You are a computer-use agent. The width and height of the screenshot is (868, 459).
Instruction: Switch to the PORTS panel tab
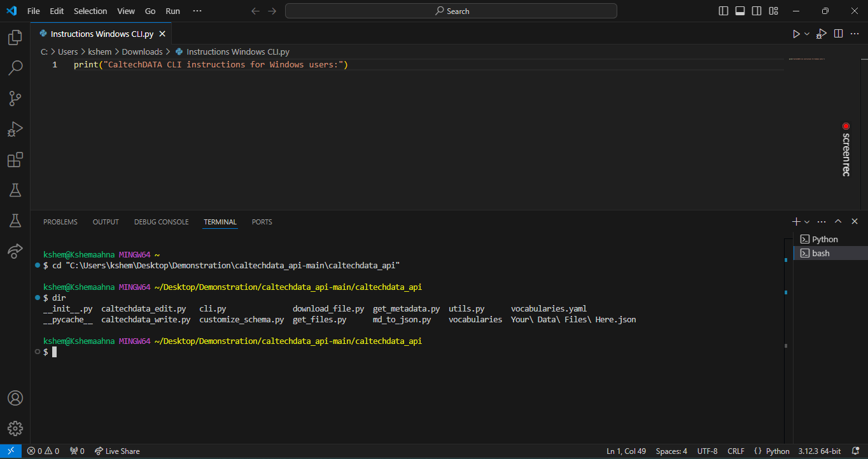tap(262, 222)
